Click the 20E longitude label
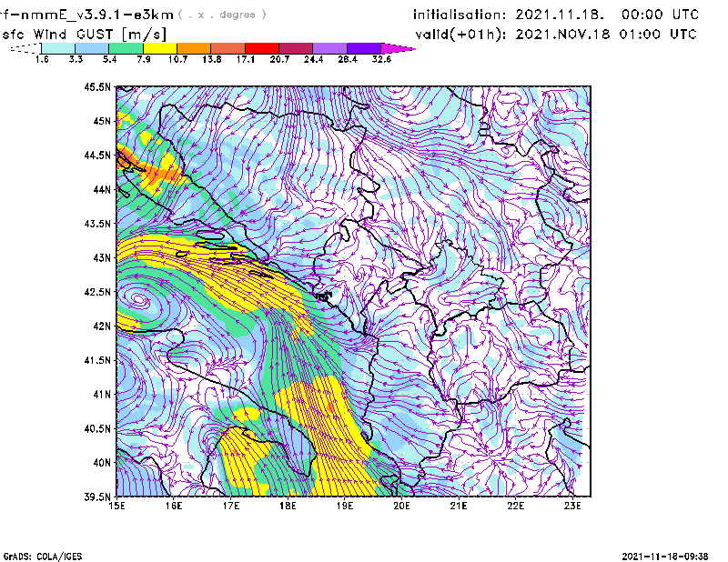The image size is (728, 562). [x=401, y=506]
